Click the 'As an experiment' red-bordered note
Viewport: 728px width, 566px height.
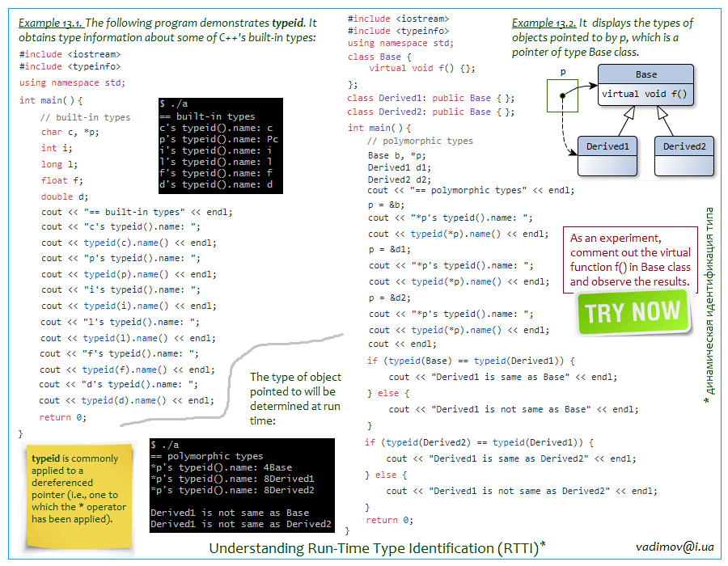coord(630,260)
